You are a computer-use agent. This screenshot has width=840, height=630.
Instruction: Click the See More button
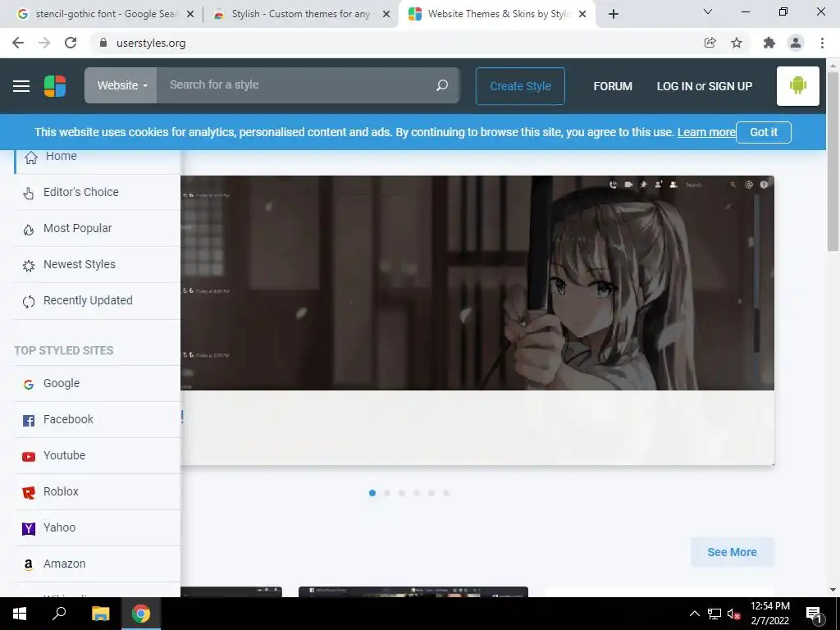pos(732,552)
